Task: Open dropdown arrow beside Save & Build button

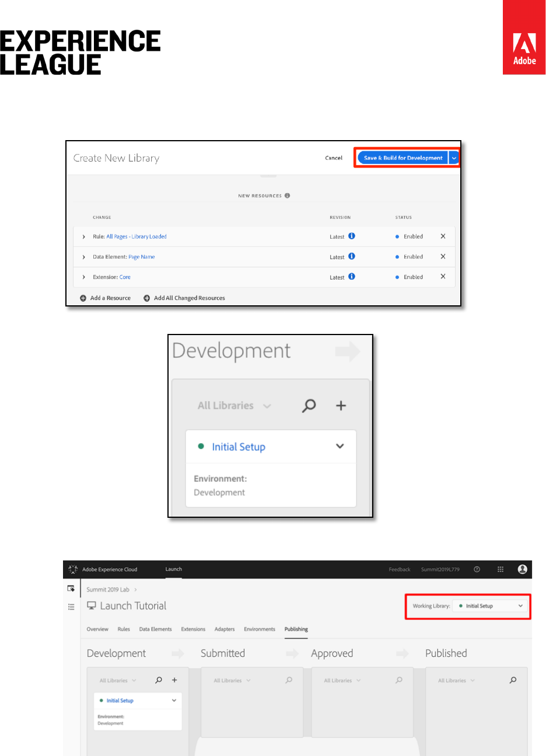Action: (x=454, y=158)
